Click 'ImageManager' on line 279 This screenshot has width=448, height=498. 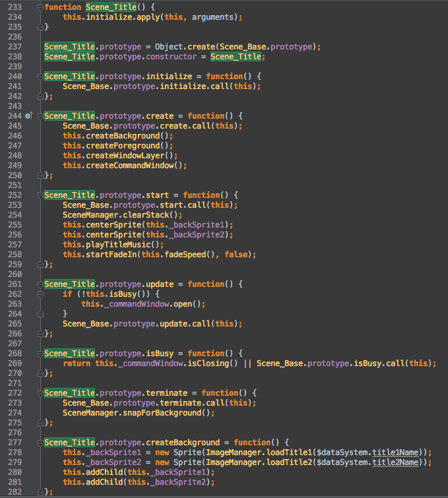pyautogui.click(x=234, y=462)
